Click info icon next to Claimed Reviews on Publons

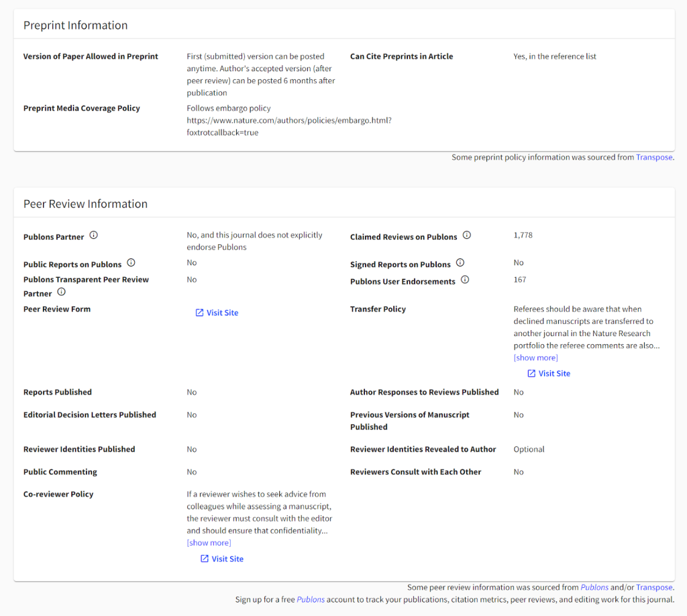click(x=467, y=236)
